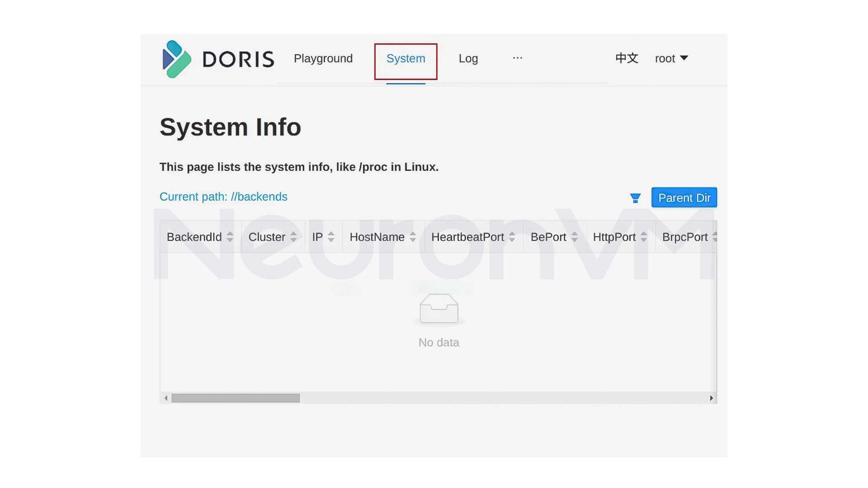Sort by the BackendId column arrows
This screenshot has height=488, width=868.
point(231,236)
